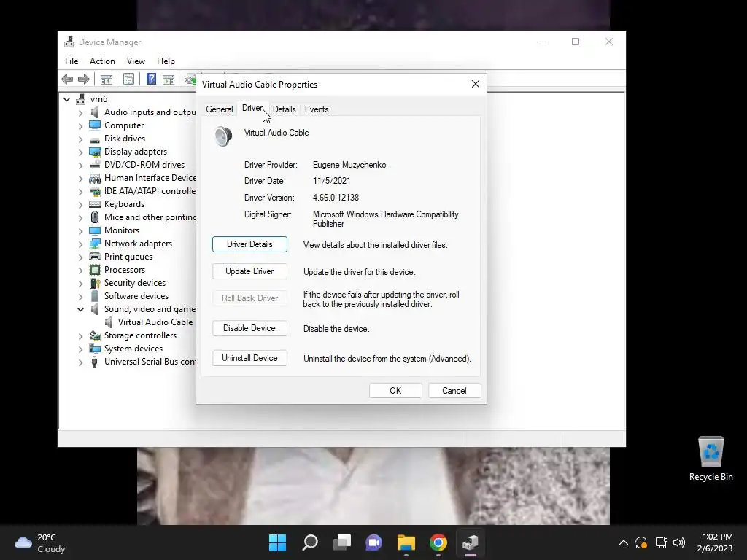The image size is (747, 560).
Task: Click the Disable Device button
Action: point(249,328)
